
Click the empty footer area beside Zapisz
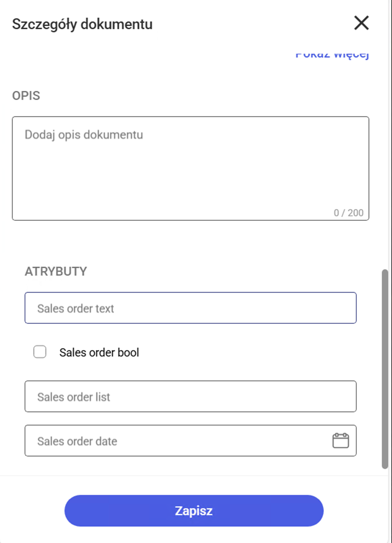pos(357,511)
